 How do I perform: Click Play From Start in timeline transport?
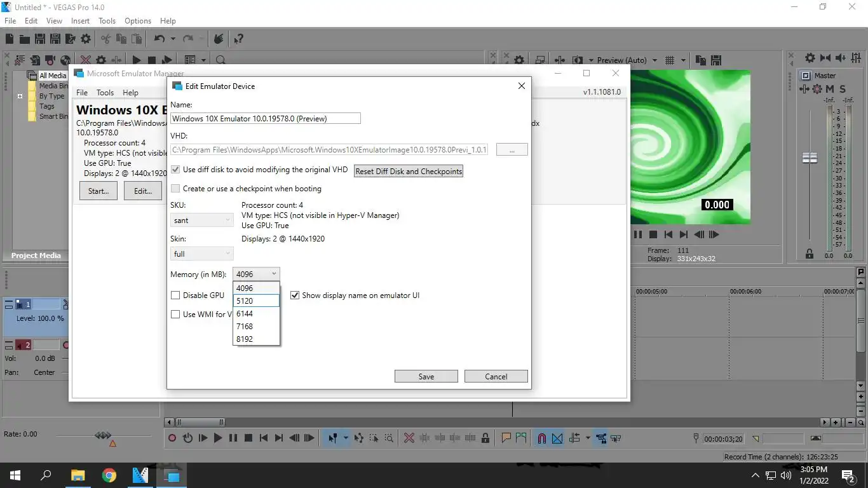click(203, 438)
